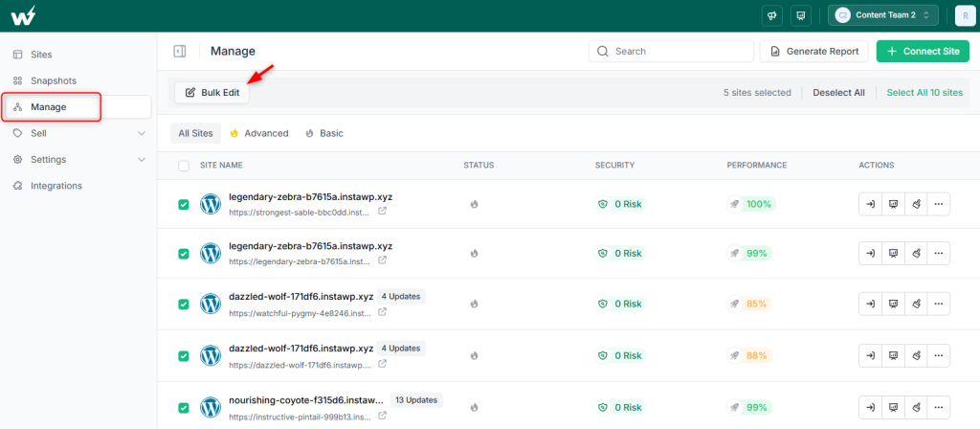Click the Deselect All link
Image resolution: width=980 pixels, height=429 pixels.
click(838, 93)
